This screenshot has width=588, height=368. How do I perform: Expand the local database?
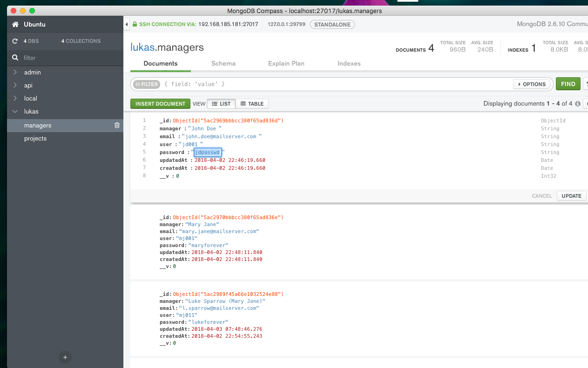[15, 98]
